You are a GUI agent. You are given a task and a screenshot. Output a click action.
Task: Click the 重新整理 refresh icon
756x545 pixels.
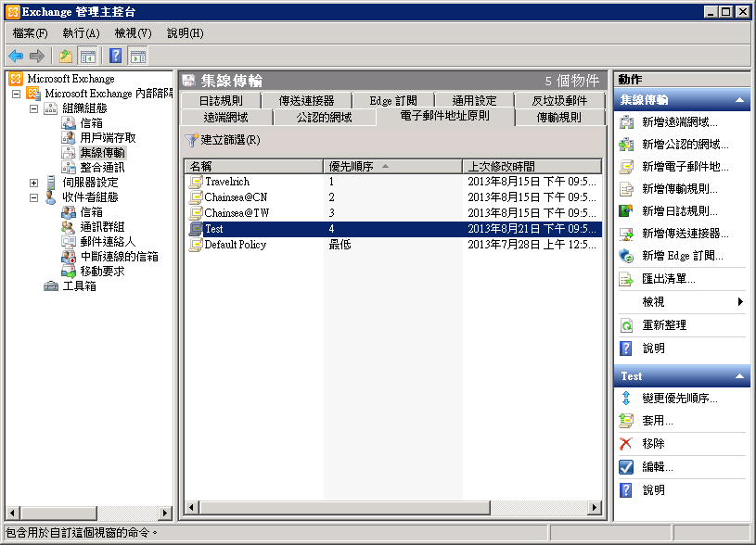(626, 325)
